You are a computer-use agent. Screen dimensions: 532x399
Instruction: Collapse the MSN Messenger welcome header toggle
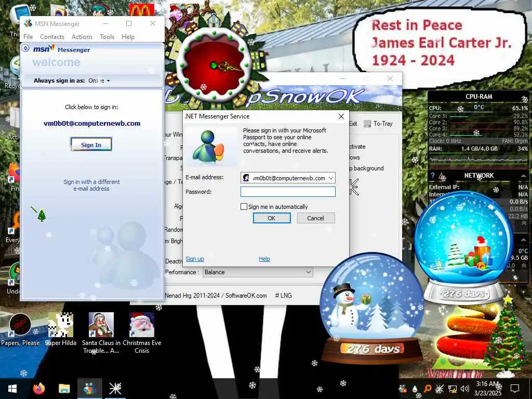pyautogui.click(x=25, y=48)
